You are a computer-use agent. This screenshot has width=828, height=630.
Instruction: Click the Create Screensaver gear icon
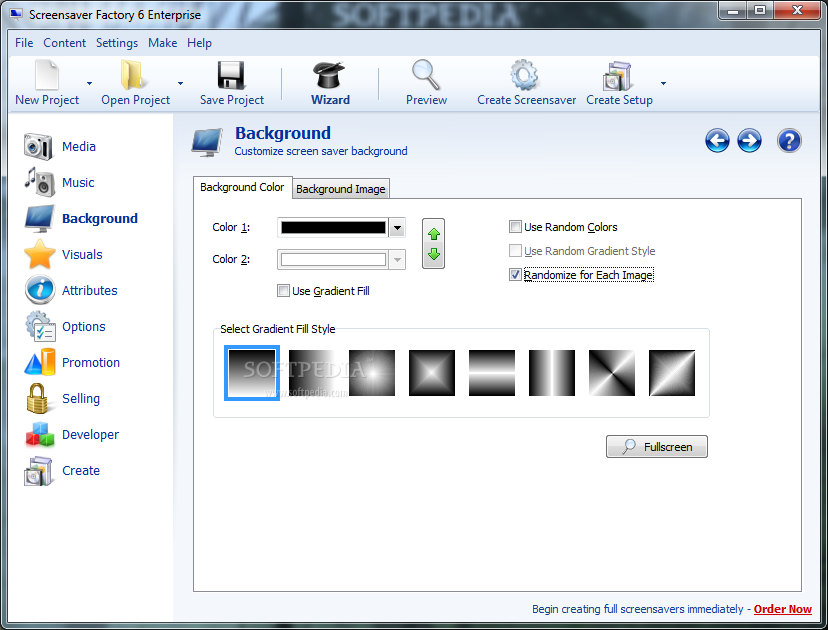(525, 77)
